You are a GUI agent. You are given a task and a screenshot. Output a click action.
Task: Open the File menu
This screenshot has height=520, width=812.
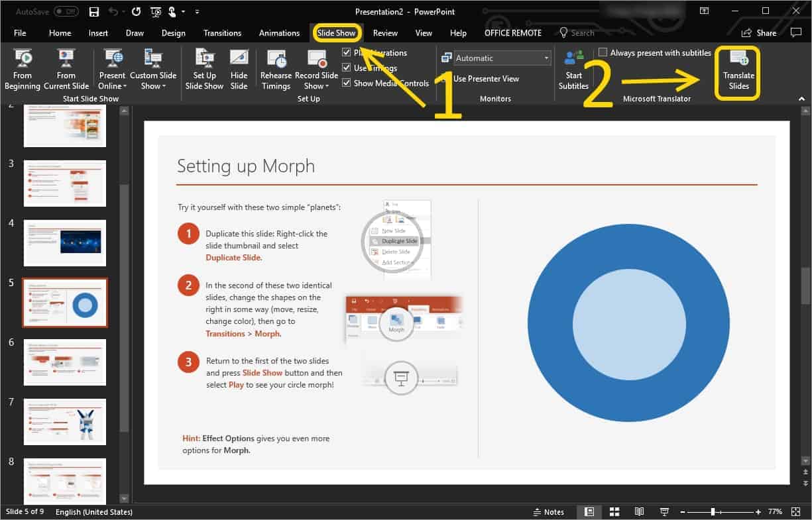point(20,33)
